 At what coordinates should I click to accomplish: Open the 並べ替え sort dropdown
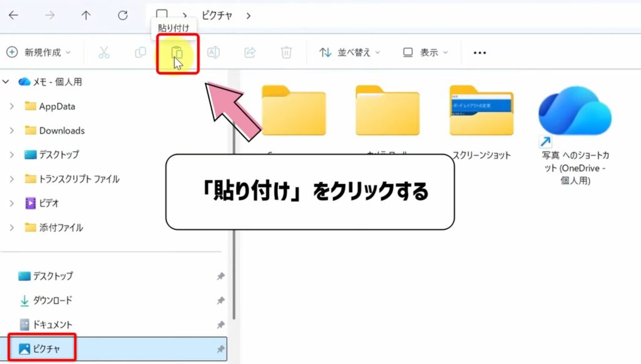click(350, 53)
